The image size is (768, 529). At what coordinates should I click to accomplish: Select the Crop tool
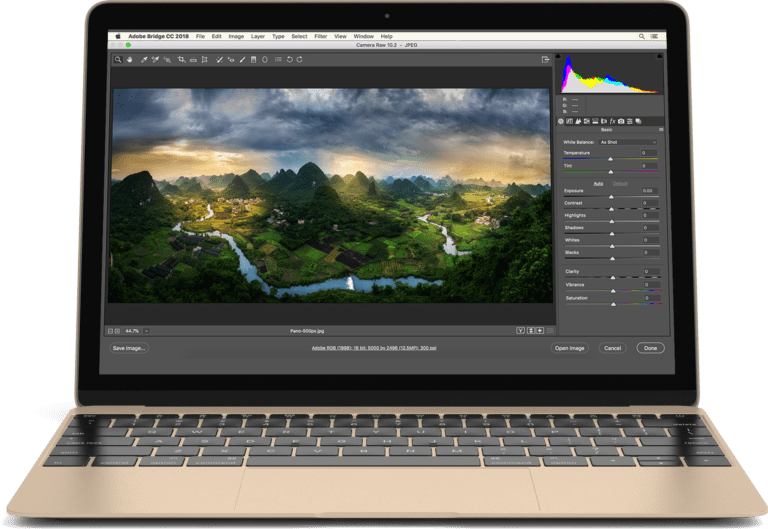[x=182, y=59]
